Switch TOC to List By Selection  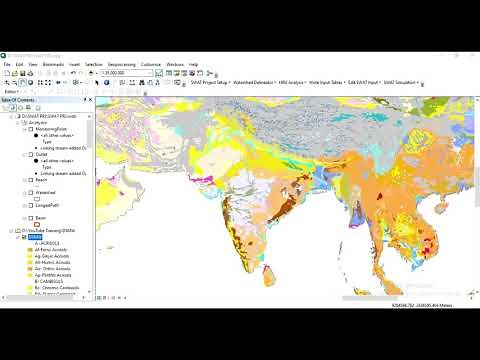(x=28, y=108)
